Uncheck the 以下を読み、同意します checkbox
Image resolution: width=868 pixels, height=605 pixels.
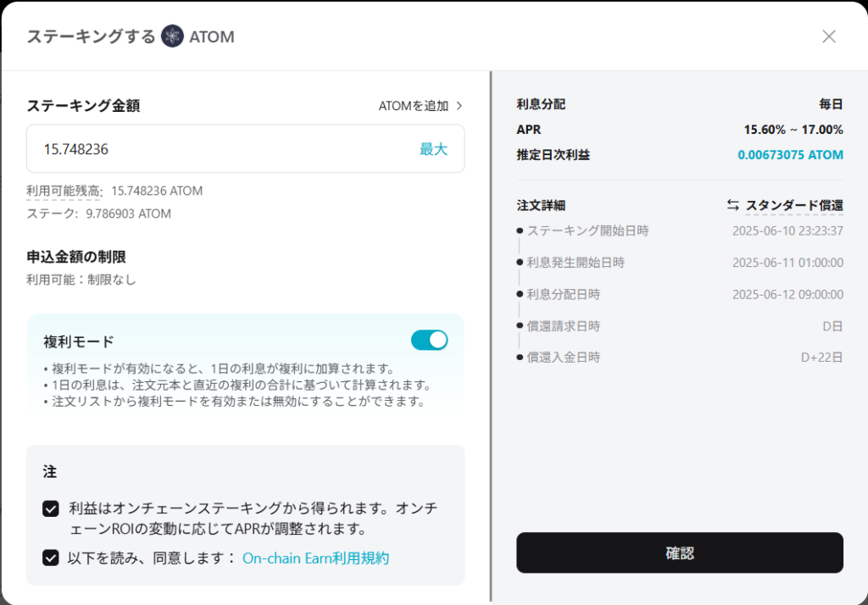tap(51, 558)
